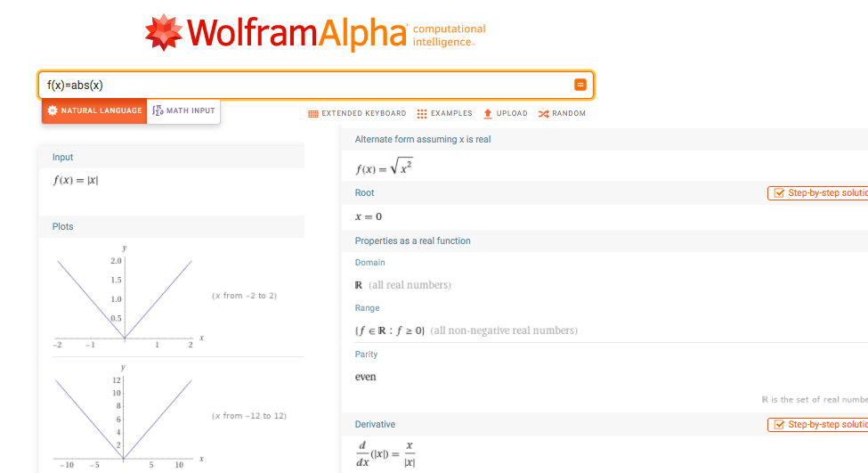Image resolution: width=868 pixels, height=473 pixels.
Task: Click the Extended Keyboard grid icon
Action: click(313, 114)
